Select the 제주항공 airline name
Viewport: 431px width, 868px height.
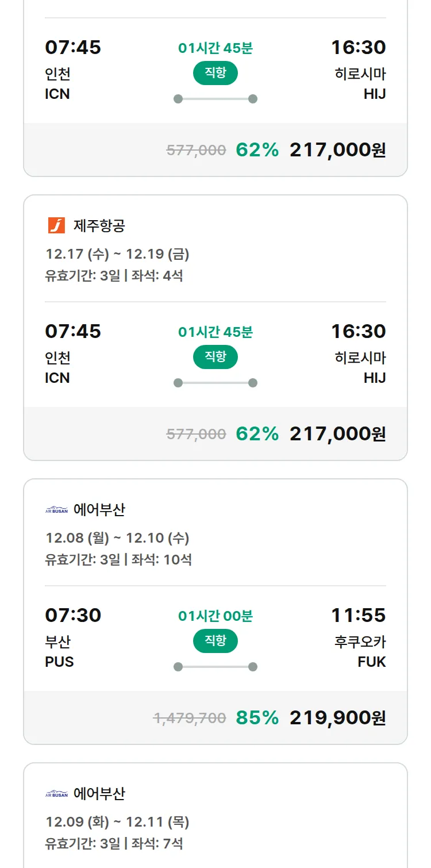click(x=99, y=226)
